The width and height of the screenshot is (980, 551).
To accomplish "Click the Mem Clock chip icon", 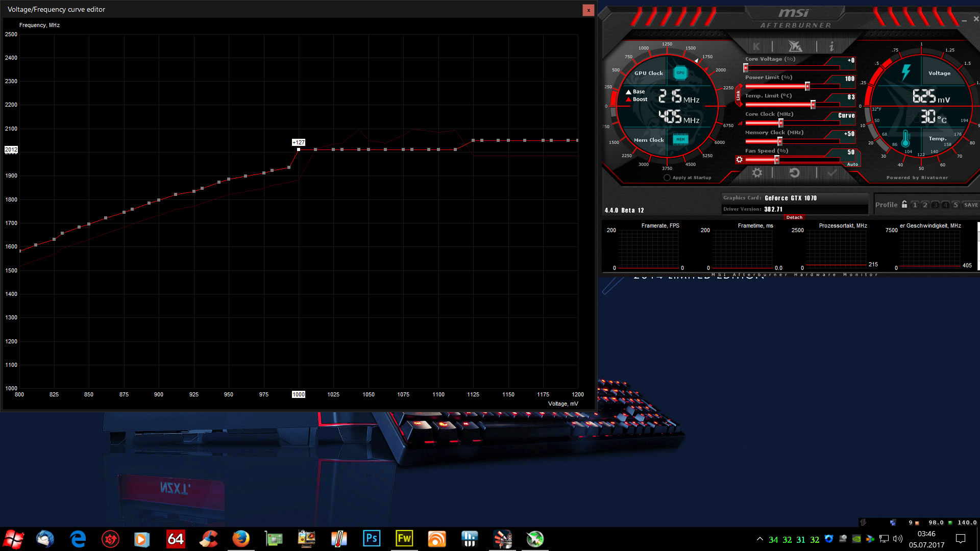I will coord(680,139).
